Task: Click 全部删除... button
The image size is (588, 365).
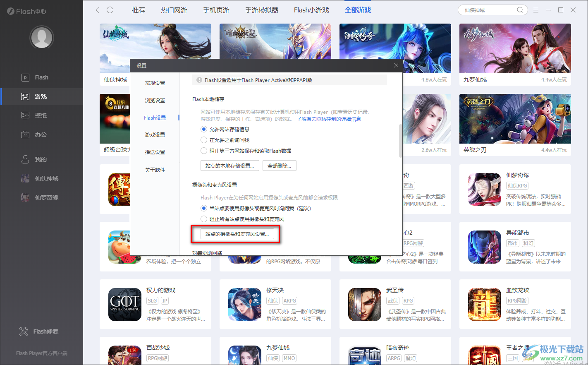Action: (279, 166)
